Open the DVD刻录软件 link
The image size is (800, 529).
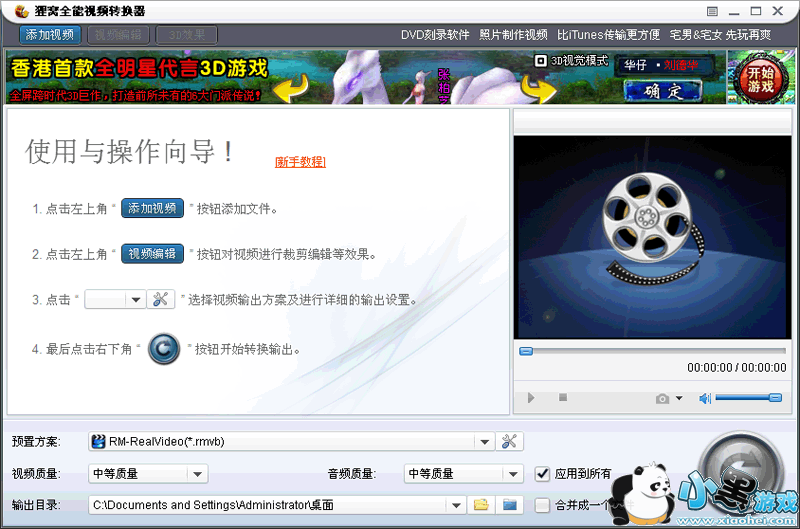(x=435, y=35)
